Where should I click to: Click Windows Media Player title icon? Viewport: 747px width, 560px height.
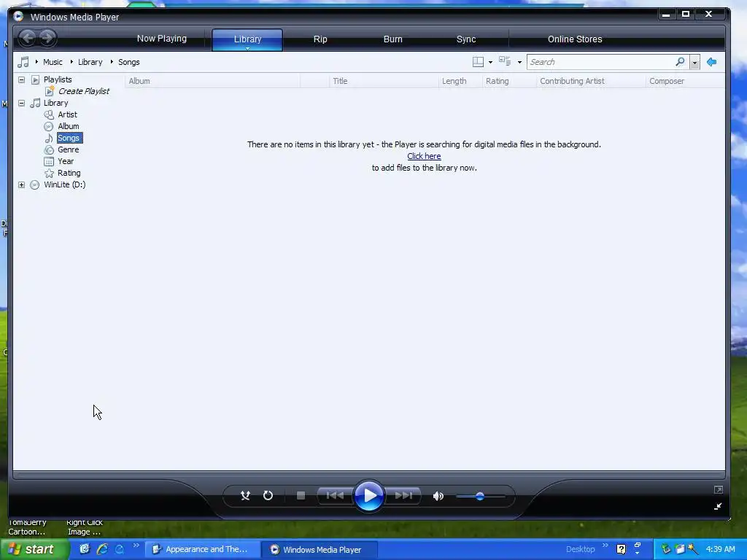18,17
